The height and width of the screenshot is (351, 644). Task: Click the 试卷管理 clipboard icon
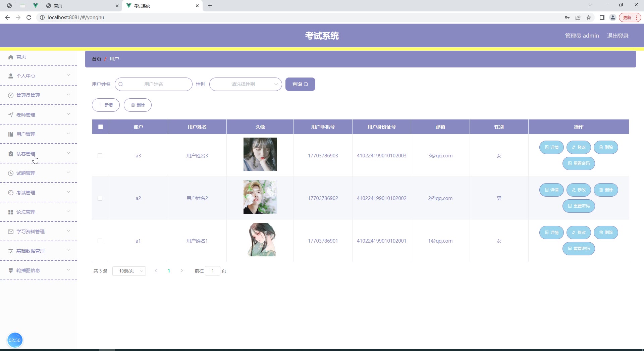click(11, 154)
